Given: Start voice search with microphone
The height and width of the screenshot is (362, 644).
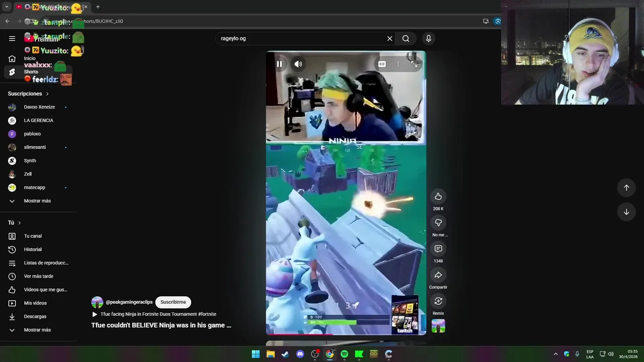Looking at the screenshot, I should (x=429, y=38).
